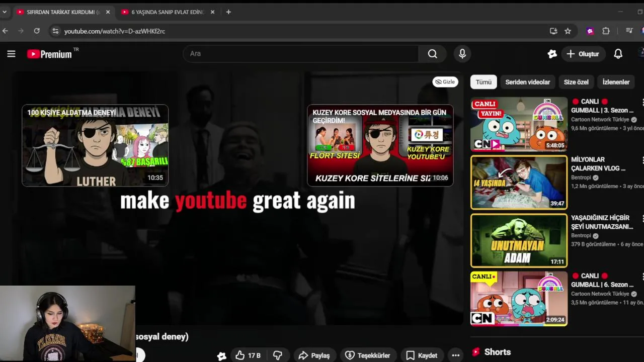Screen dimensions: 644x362
Task: Open media controls icon in toolbar
Action: (629, 31)
